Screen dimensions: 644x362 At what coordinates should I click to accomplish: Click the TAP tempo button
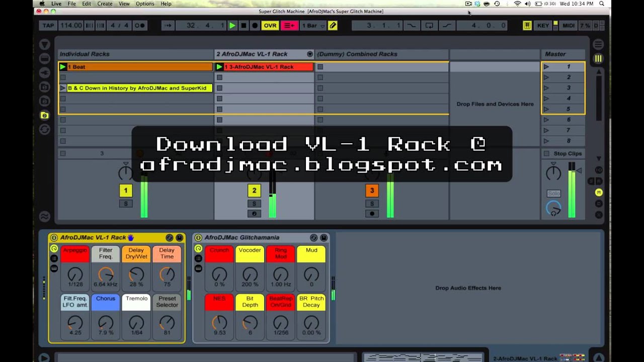pos(48,26)
